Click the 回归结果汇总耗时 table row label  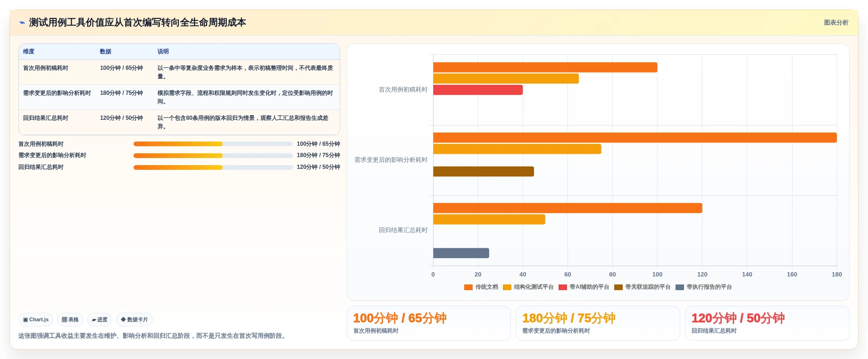(46, 118)
